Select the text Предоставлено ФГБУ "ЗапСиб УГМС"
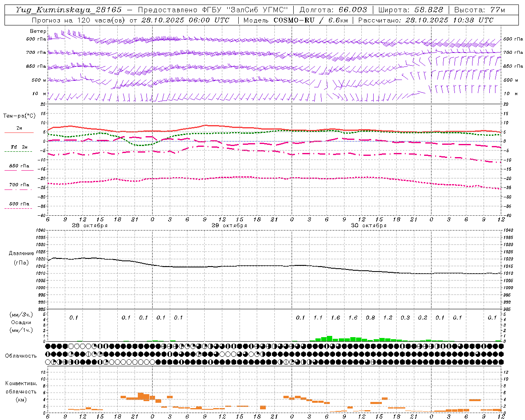This screenshot has height=420, width=525. tap(213, 10)
